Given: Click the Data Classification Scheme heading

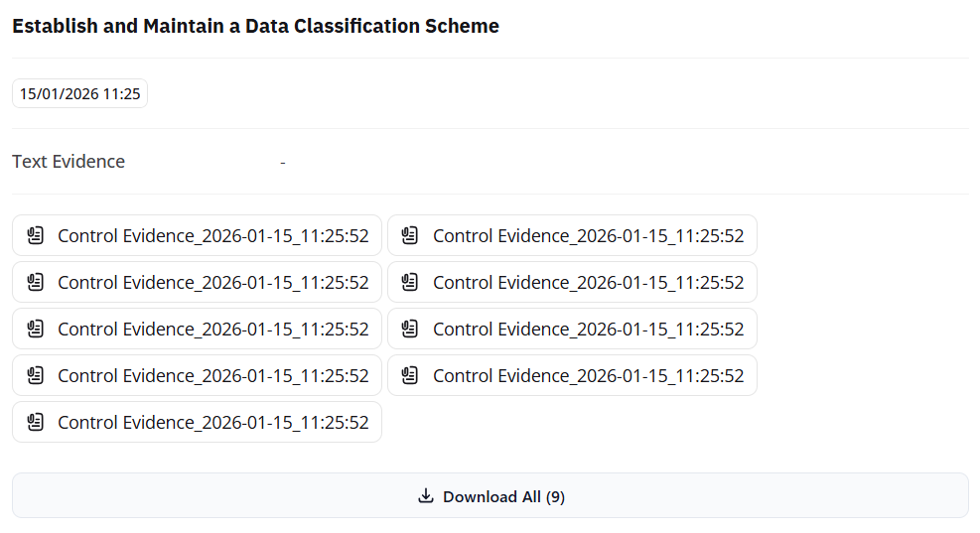Looking at the screenshot, I should [x=255, y=27].
